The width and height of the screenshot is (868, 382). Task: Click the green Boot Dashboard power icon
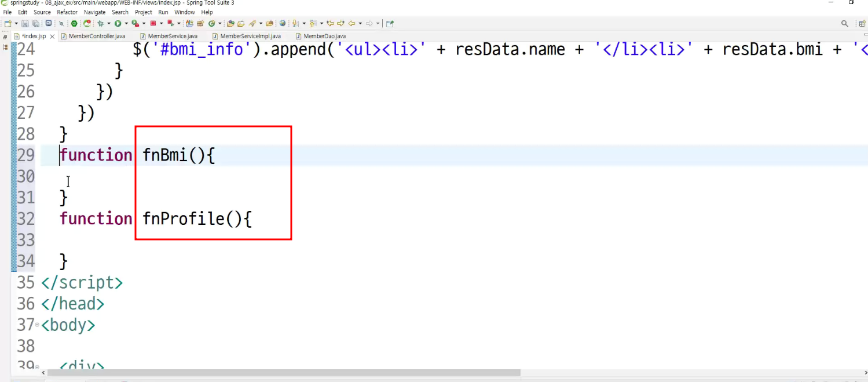pos(74,24)
